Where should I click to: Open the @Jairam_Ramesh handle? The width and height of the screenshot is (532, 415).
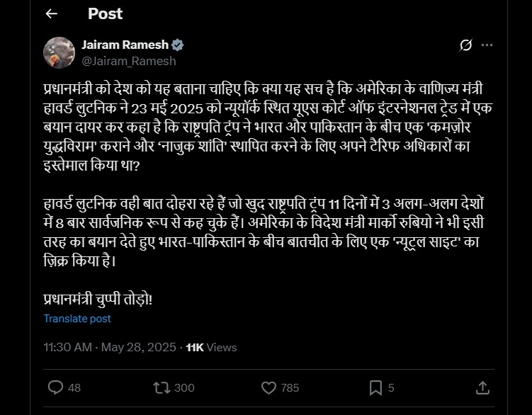tap(129, 61)
